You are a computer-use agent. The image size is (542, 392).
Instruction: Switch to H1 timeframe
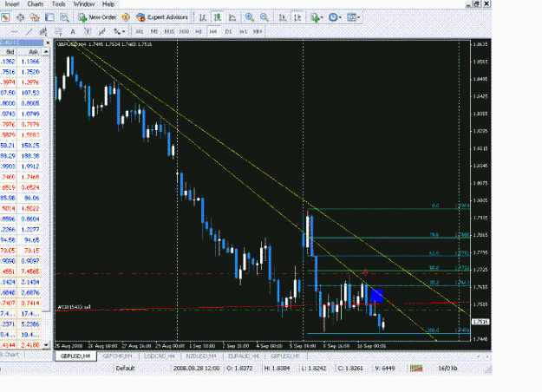pos(199,31)
